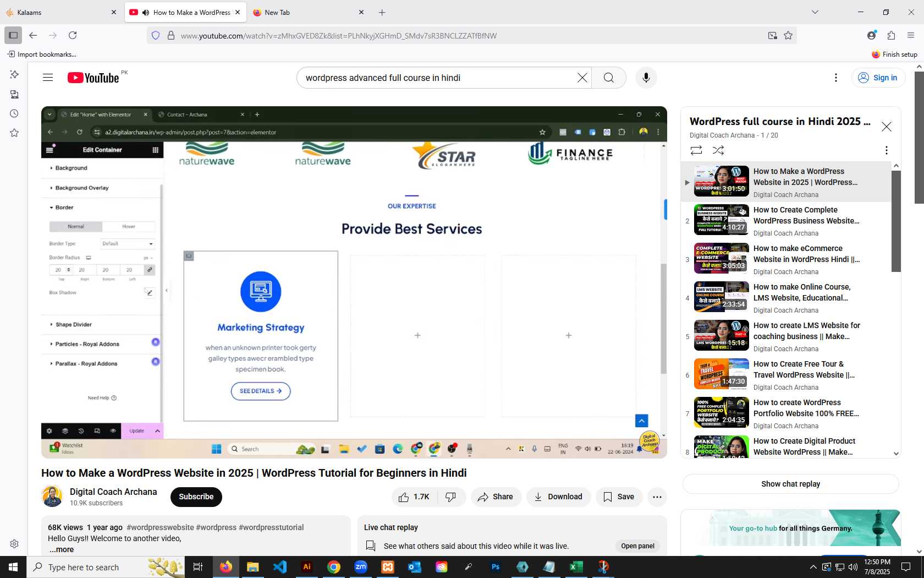Click the playlist scrollbar thumb
The height and width of the screenshot is (578, 924).
[x=896, y=221]
